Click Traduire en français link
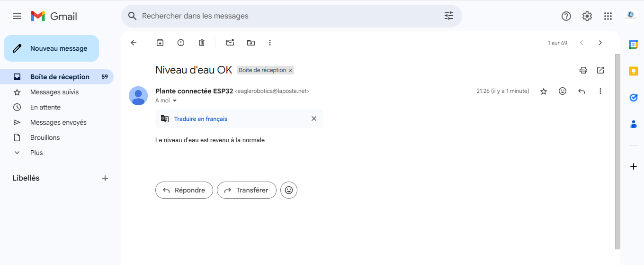The image size is (644, 265). click(x=201, y=119)
